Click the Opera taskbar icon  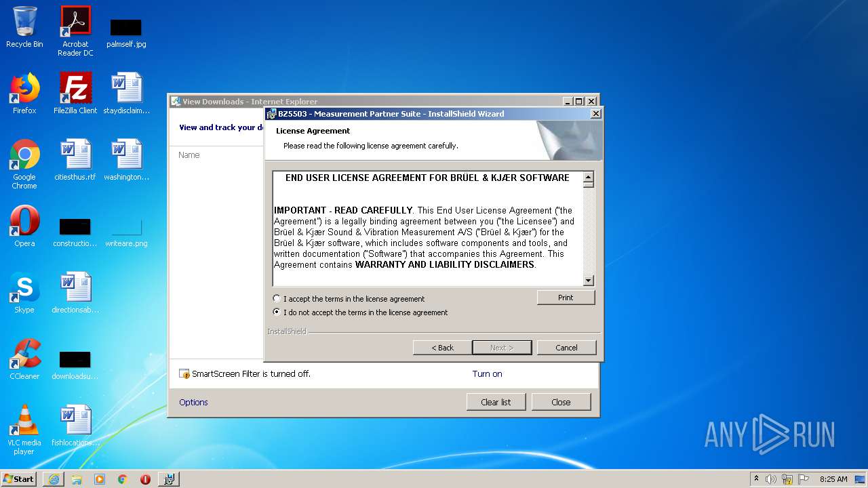coord(145,479)
